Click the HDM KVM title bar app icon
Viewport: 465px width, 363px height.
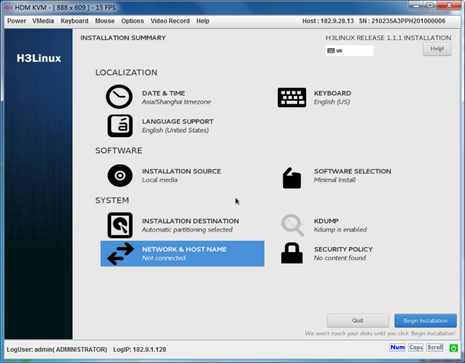(8, 7)
